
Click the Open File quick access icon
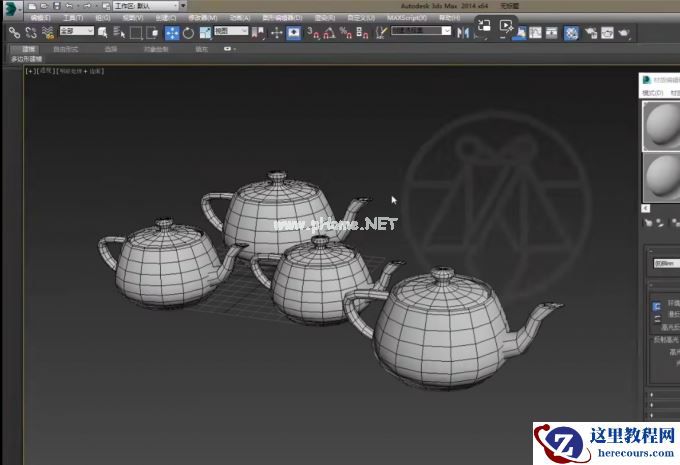click(44, 6)
